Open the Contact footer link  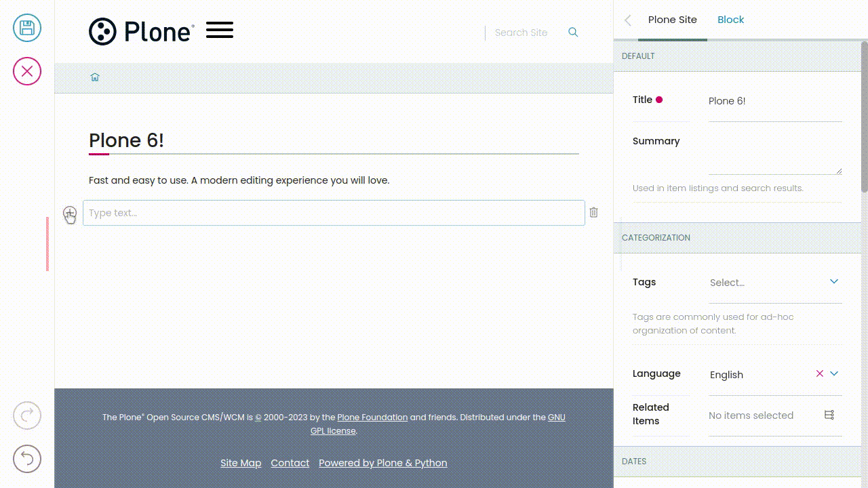(x=290, y=463)
